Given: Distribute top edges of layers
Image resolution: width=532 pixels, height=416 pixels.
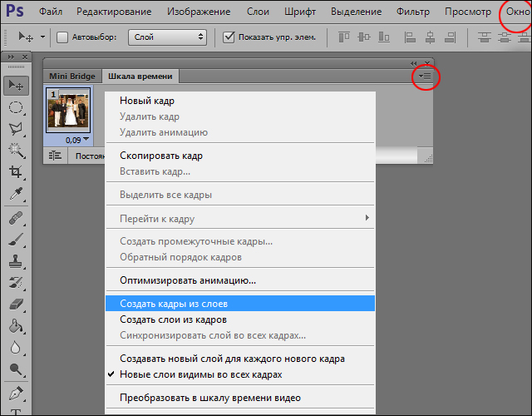Looking at the screenshot, I should pos(485,37).
